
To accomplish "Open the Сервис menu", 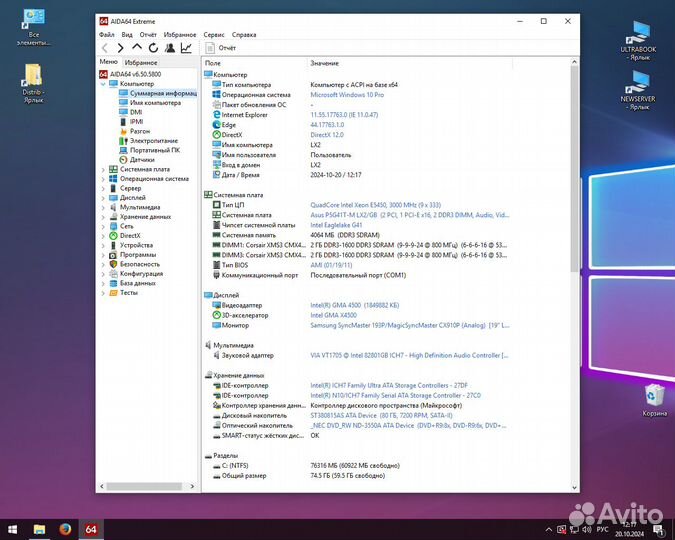I will [x=214, y=34].
